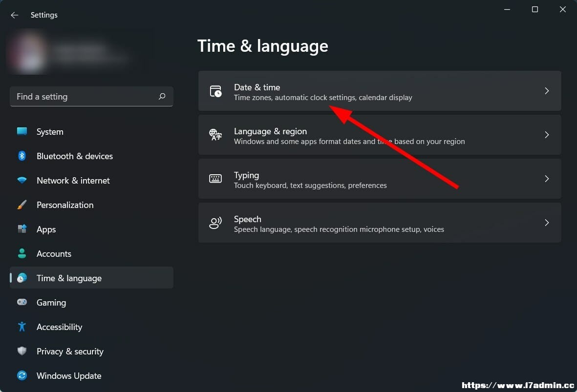This screenshot has height=392, width=577.
Task: Minimize the Settings window
Action: tap(507, 10)
